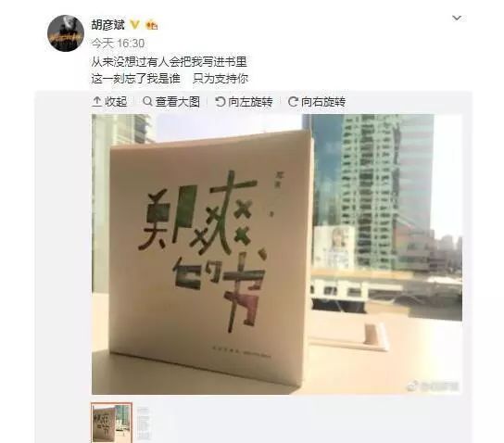Viewport: 504px width, 443px height.
Task: Click the Weibo watermark in the photo corner
Action: pos(434,386)
